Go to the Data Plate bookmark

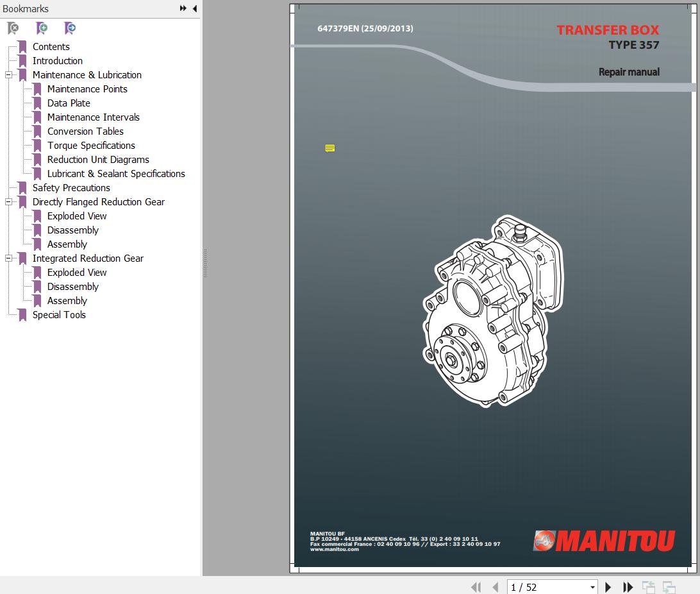pos(69,103)
